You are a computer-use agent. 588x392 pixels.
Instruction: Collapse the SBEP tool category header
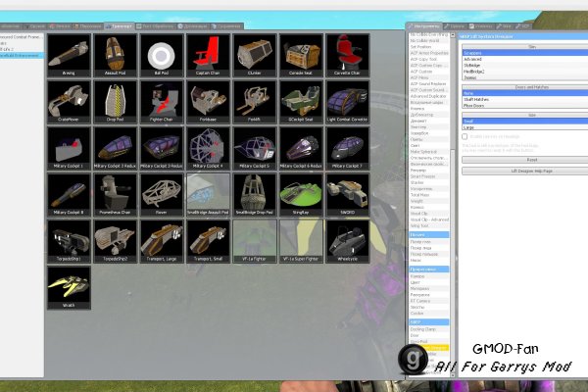point(429,321)
